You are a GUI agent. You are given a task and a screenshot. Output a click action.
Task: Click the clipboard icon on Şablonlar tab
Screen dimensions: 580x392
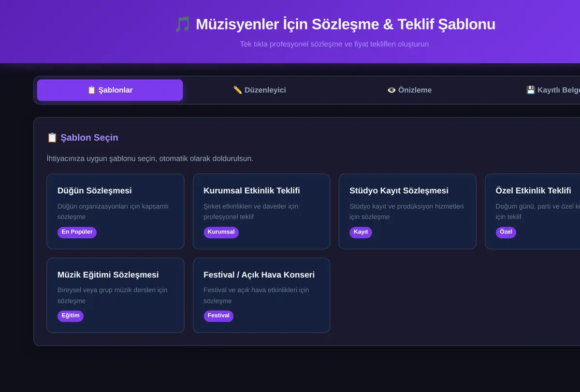coord(91,90)
